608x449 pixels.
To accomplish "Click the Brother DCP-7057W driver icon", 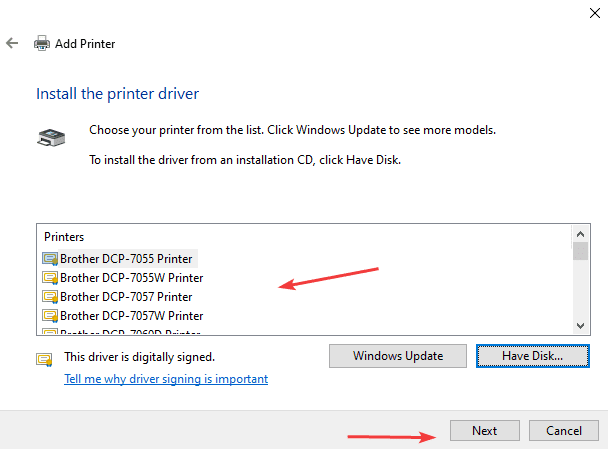I will point(50,316).
